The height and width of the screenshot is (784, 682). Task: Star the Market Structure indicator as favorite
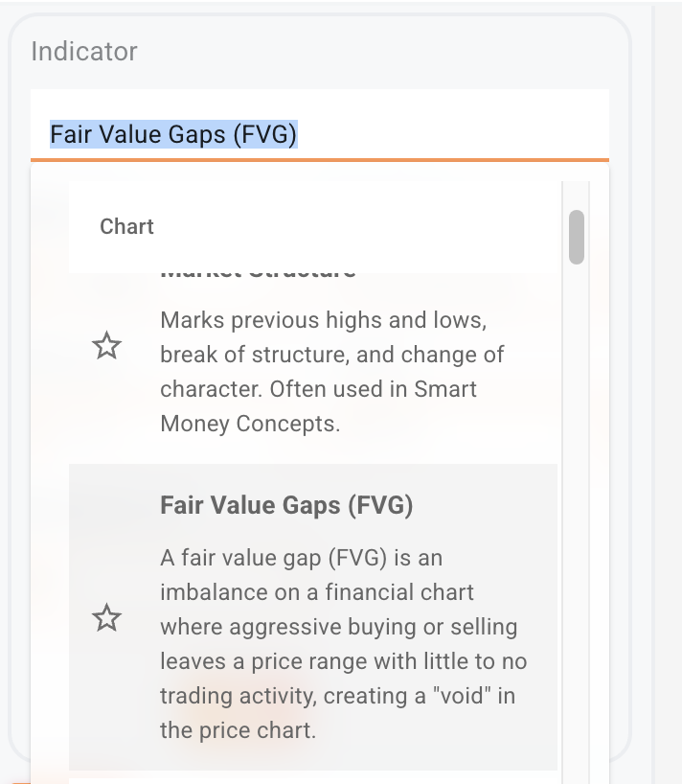(x=106, y=346)
